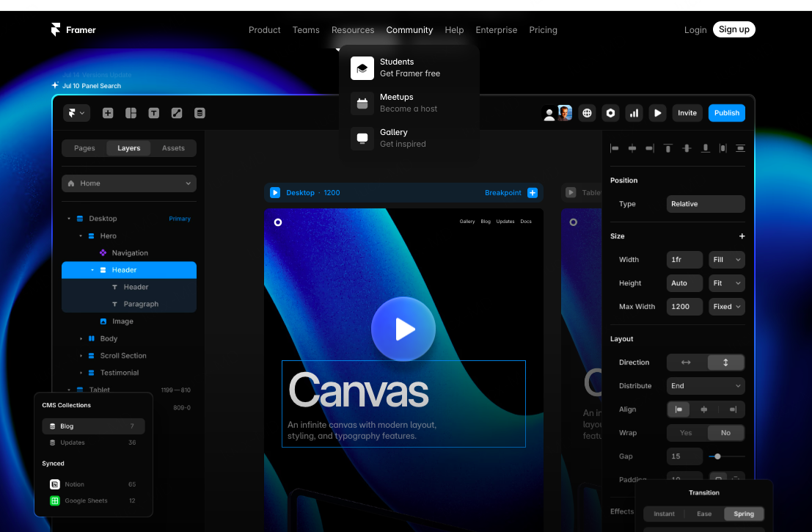Set layout direction to vertical
Screen dimensions: 812x532
pyautogui.click(x=725, y=362)
